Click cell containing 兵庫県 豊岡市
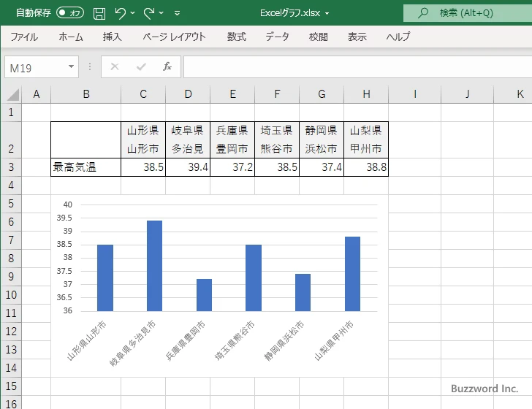The width and height of the screenshot is (532, 409). (232, 139)
